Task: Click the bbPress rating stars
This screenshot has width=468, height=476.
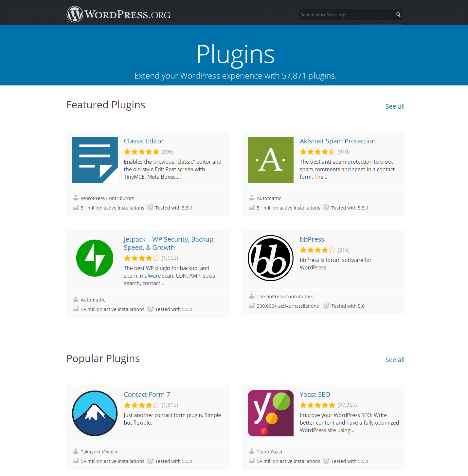Action: pyautogui.click(x=317, y=249)
